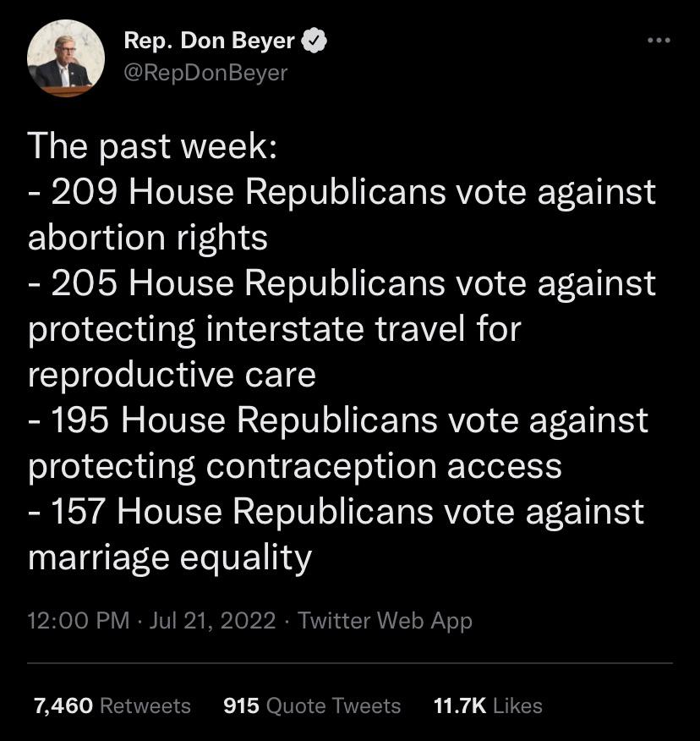
Task: Click the line "The past week:"
Action: pyautogui.click(x=152, y=147)
